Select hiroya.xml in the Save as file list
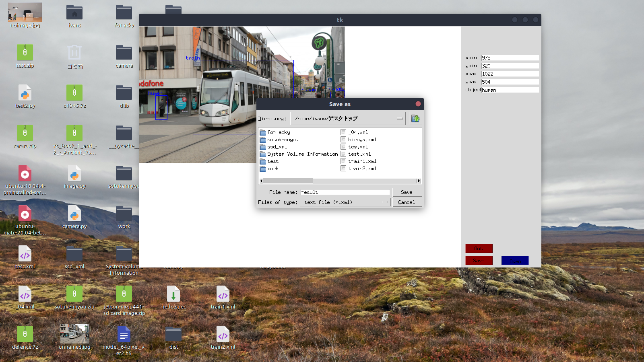The width and height of the screenshot is (644, 362). click(x=361, y=140)
